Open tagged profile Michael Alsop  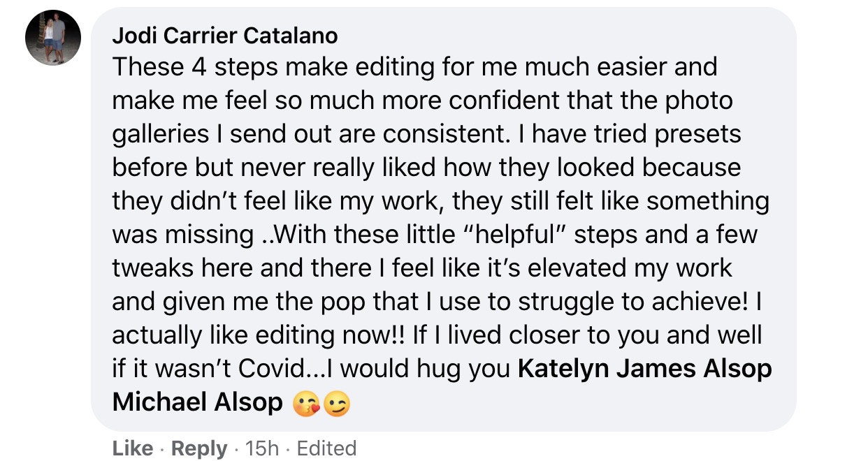(x=197, y=402)
